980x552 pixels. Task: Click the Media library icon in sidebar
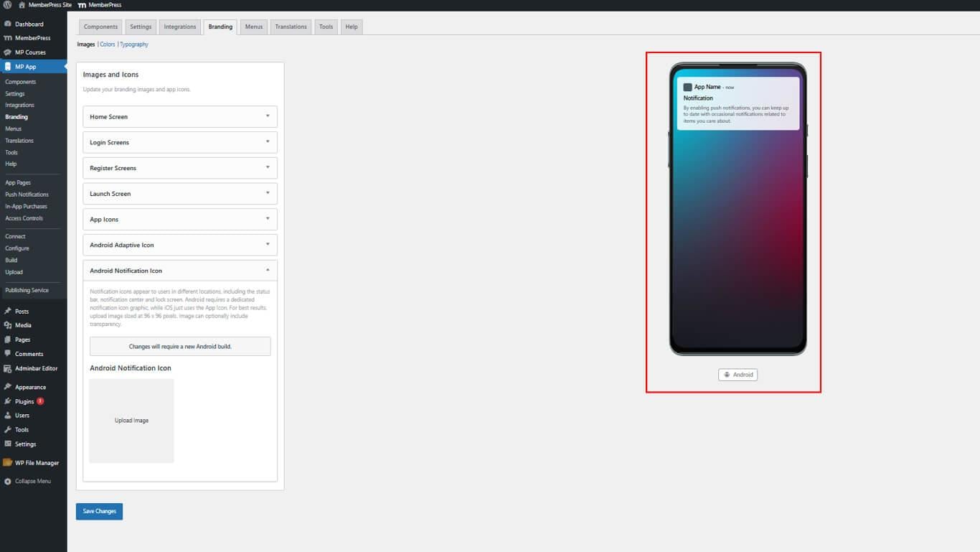tap(7, 325)
